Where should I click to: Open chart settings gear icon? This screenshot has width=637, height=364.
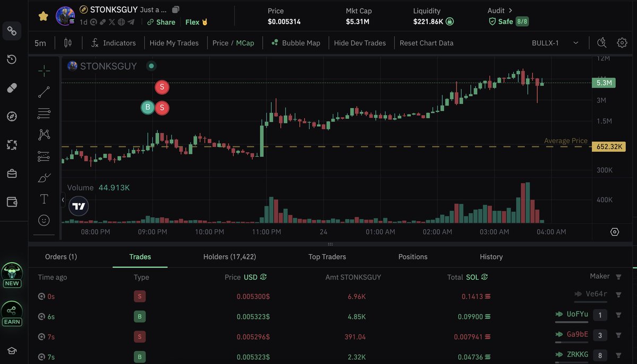[x=622, y=43]
